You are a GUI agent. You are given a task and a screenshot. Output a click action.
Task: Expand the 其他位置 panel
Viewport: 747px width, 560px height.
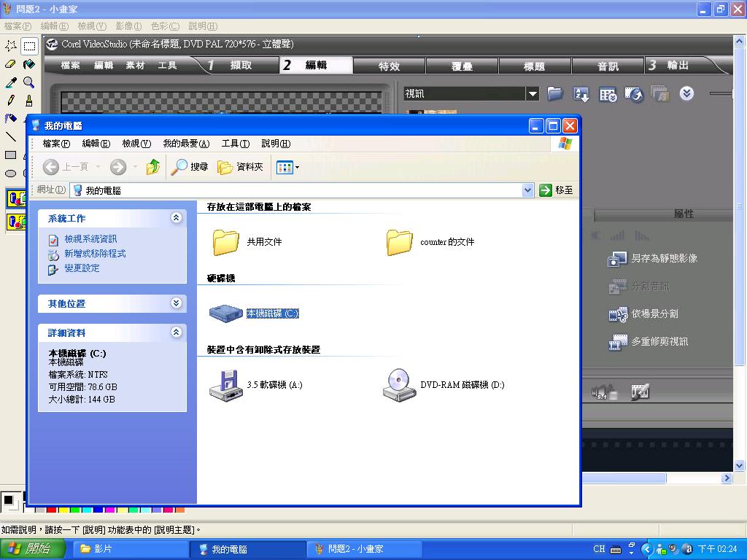[x=176, y=303]
